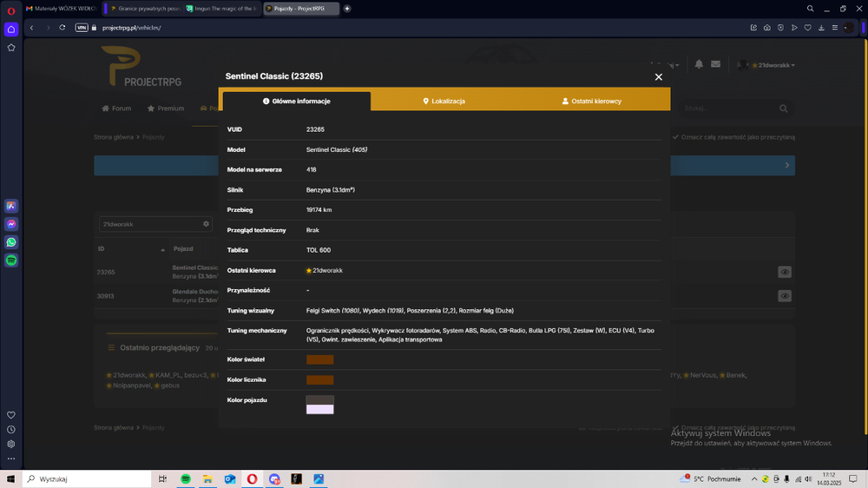Switch to the Imgur browser tab
Screen dimensions: 868x488
pyautogui.click(x=221, y=9)
